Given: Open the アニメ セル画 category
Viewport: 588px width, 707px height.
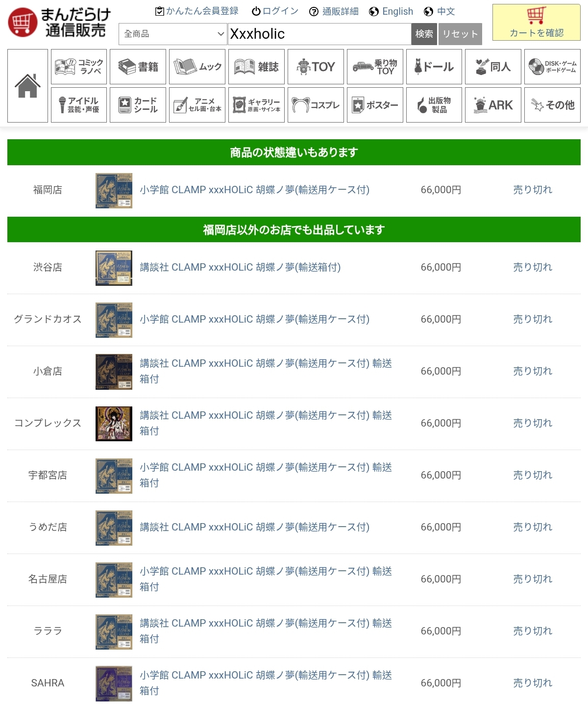Looking at the screenshot, I should (x=197, y=105).
